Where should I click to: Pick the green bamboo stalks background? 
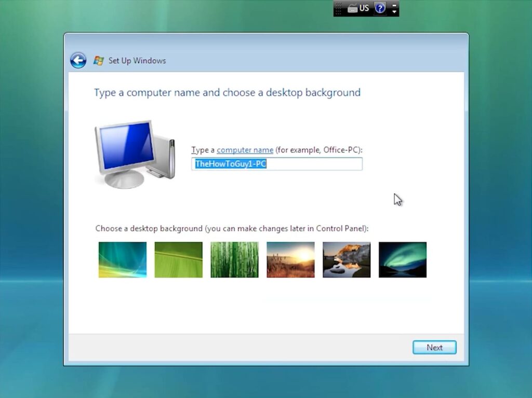pos(234,259)
